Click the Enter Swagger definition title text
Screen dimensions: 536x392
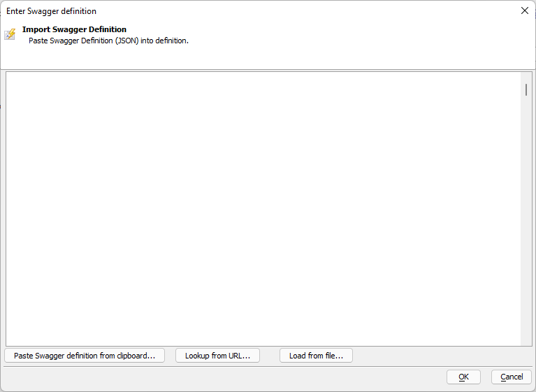(x=51, y=11)
